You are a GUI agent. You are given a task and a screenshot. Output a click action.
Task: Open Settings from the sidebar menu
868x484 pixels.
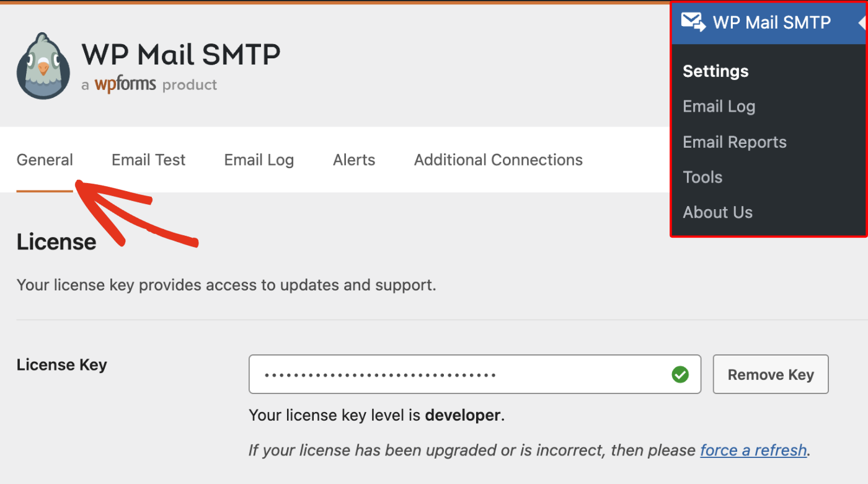point(715,71)
